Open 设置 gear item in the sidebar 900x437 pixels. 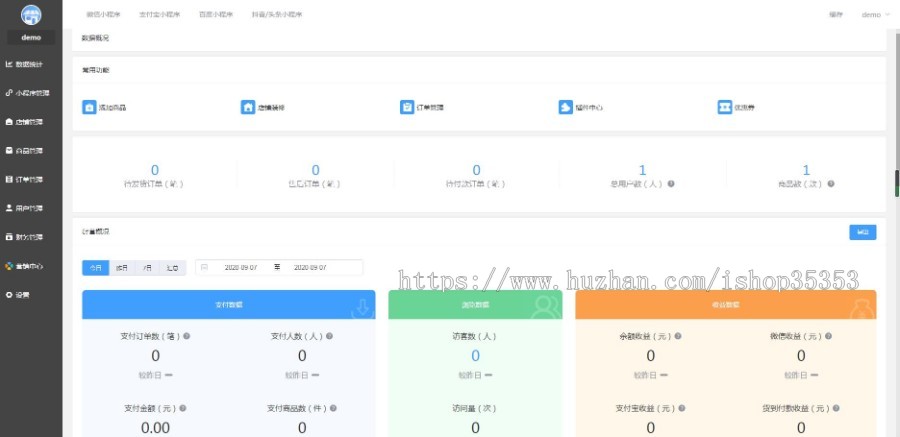point(17,295)
